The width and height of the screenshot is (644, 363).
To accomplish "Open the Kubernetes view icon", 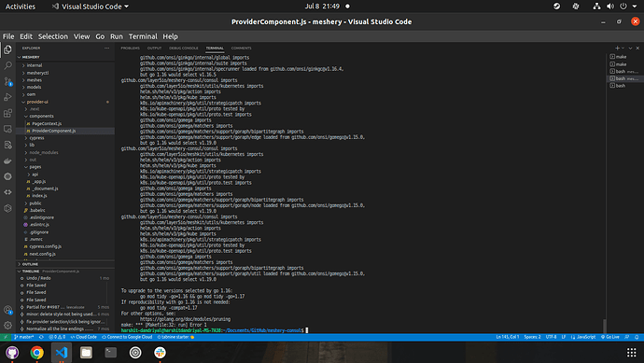I will [7, 176].
